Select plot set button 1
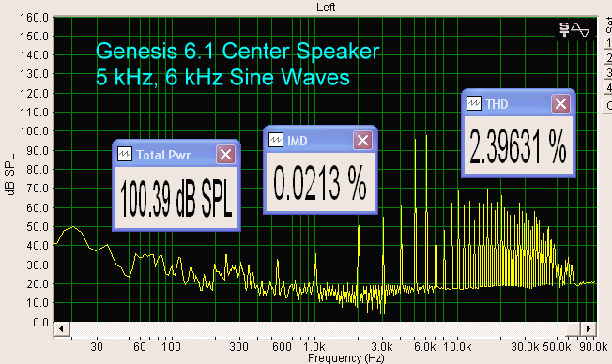The image size is (612, 364). tap(608, 43)
